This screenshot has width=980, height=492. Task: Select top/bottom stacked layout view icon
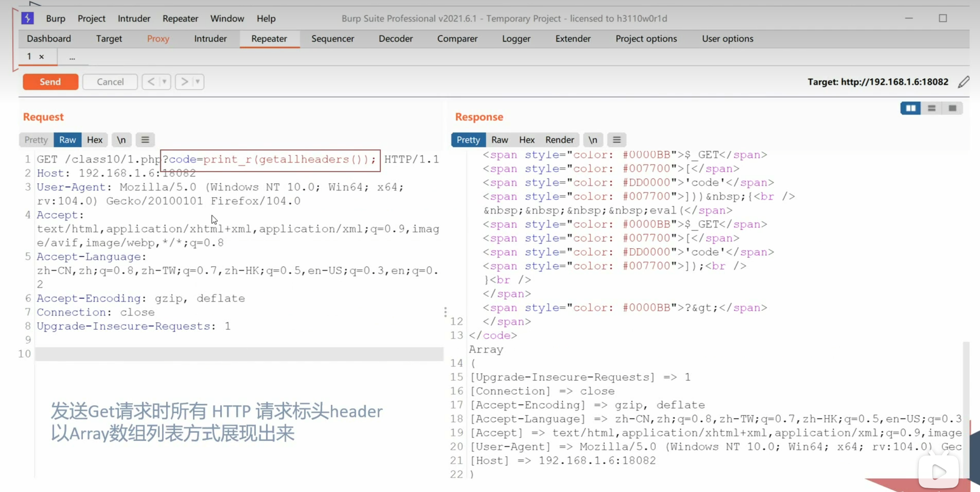(931, 108)
